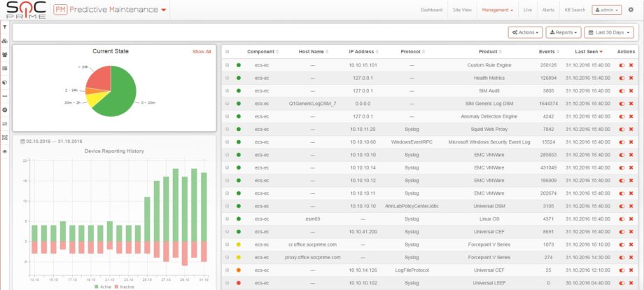The height and width of the screenshot is (290, 644).
Task: Toggle the switch for proxy.office.socprime.com
Action: pos(622,258)
